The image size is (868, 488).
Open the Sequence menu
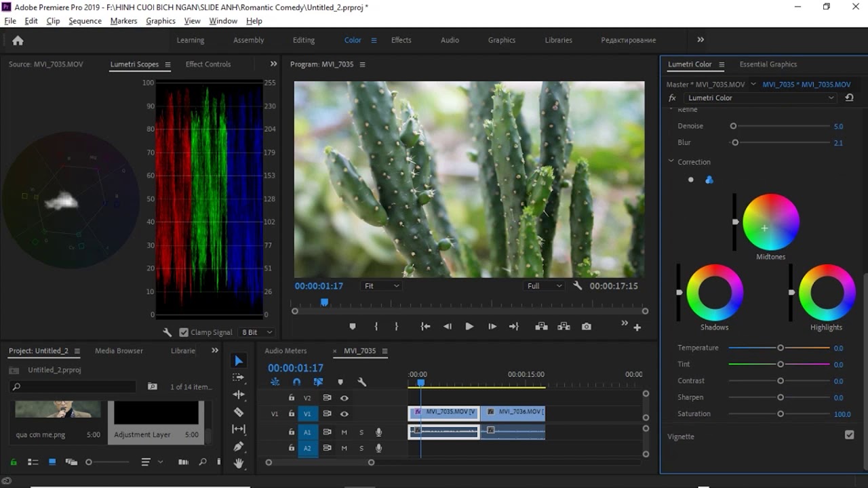(85, 21)
